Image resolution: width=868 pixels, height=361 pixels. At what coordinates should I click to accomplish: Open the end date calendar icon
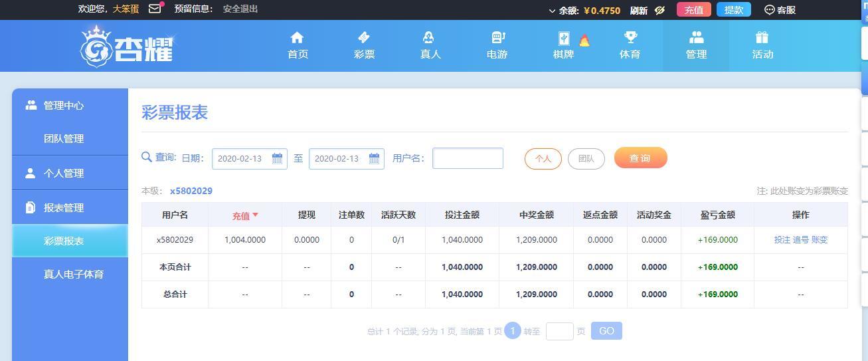pos(374,158)
